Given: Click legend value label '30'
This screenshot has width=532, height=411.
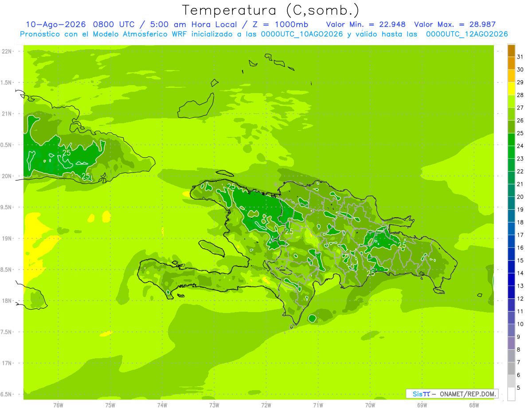Looking at the screenshot, I should point(520,70).
